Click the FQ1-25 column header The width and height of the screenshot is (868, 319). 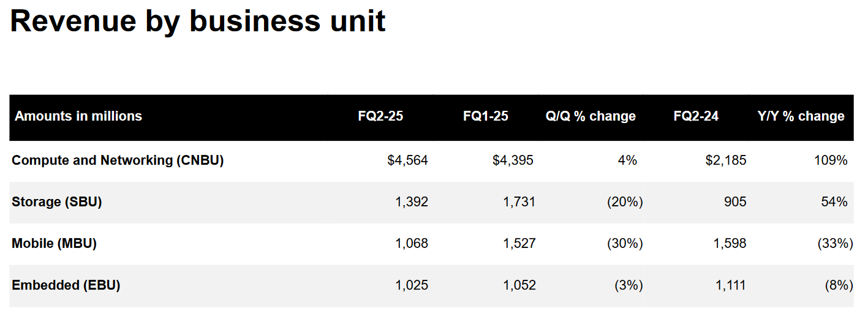(x=486, y=116)
